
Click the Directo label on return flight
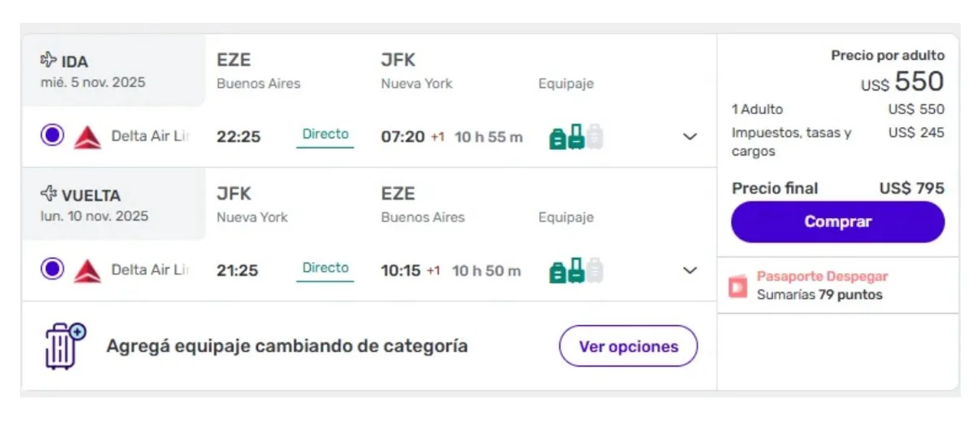(x=325, y=269)
